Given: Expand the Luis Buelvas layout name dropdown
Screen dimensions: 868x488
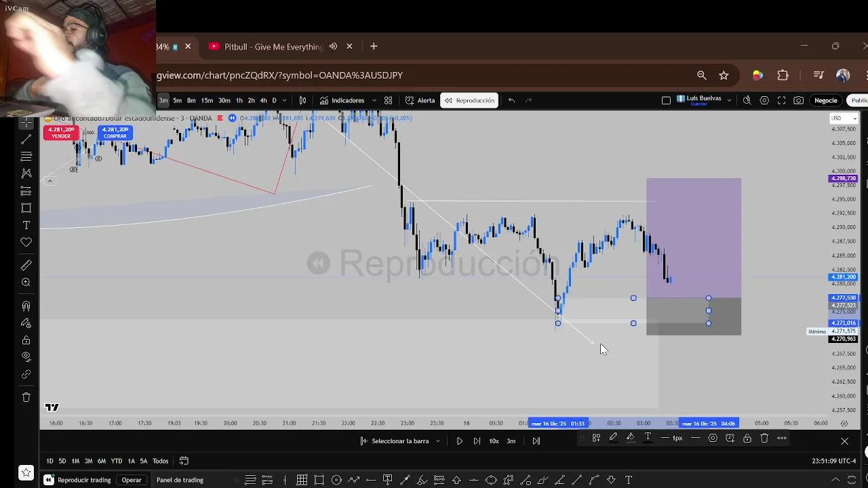Looking at the screenshot, I should point(729,100).
